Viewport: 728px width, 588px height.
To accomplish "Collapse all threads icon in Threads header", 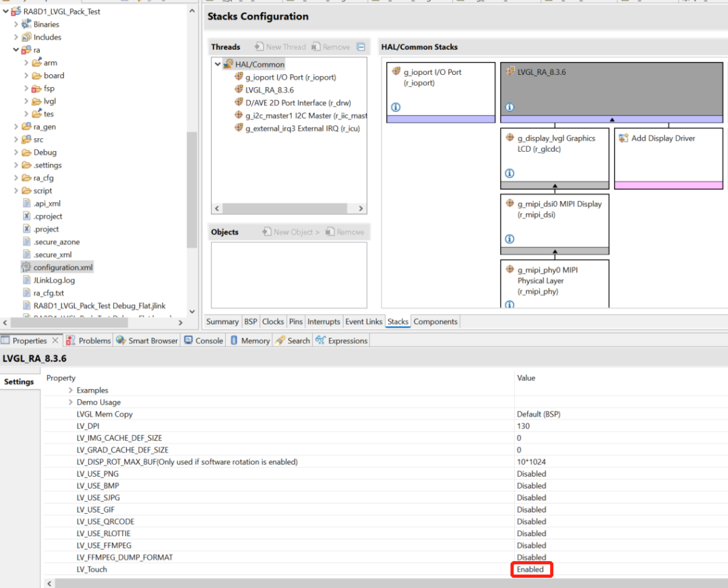I will click(361, 47).
